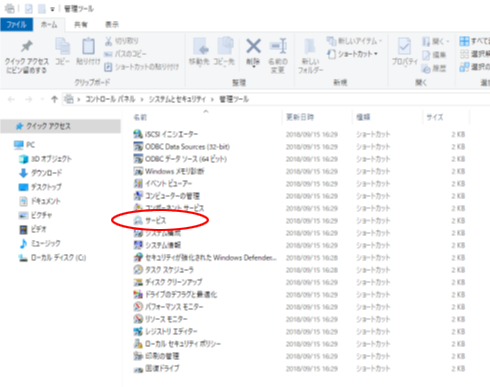Select ドライブのデフラグと最適化 icon
This screenshot has width=490, height=387.
tap(138, 295)
